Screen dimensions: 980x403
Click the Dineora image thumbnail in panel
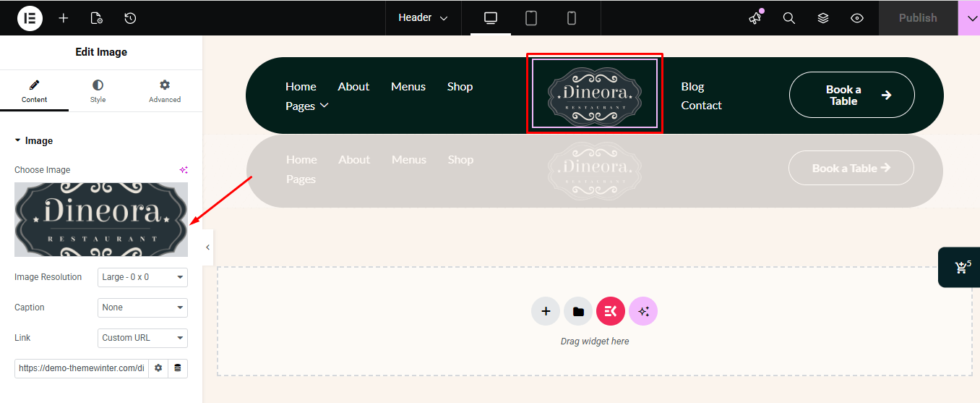point(101,219)
